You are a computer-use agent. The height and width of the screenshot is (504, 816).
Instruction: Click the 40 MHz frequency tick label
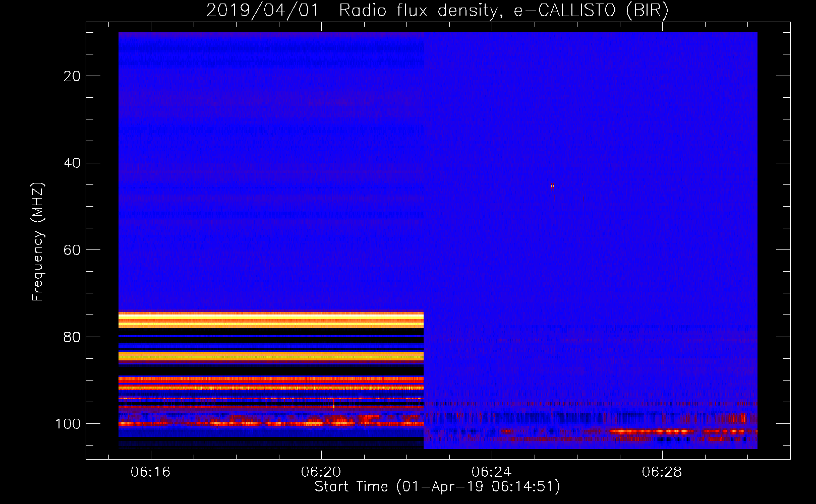pyautogui.click(x=72, y=163)
